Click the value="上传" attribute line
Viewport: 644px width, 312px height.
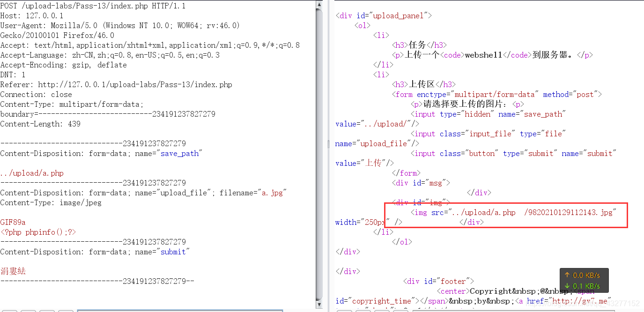coord(364,163)
